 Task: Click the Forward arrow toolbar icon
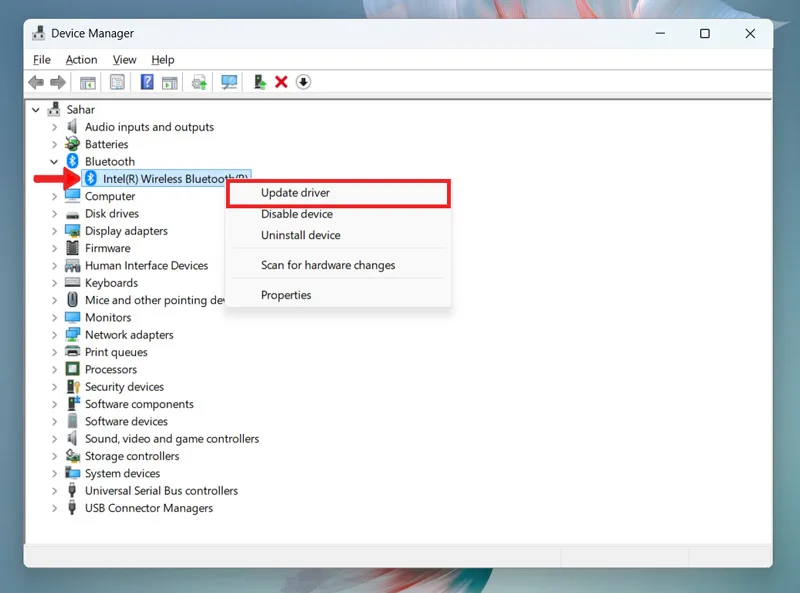58,82
